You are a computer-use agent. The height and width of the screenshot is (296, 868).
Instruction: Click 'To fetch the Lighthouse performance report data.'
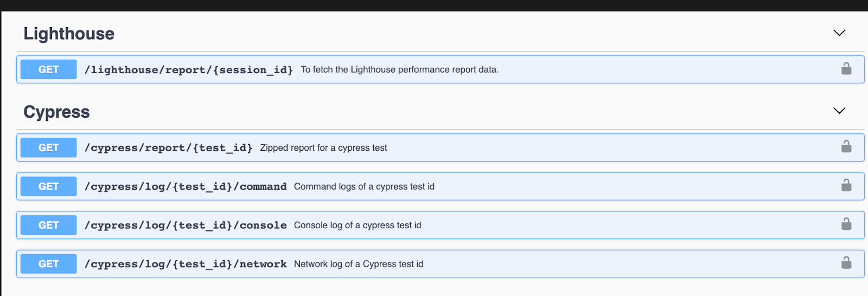tap(400, 69)
